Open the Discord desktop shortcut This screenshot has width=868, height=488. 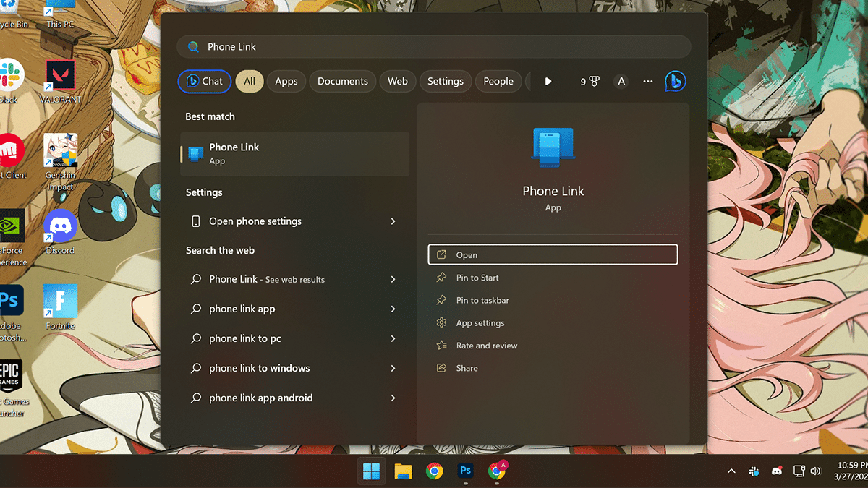point(60,230)
